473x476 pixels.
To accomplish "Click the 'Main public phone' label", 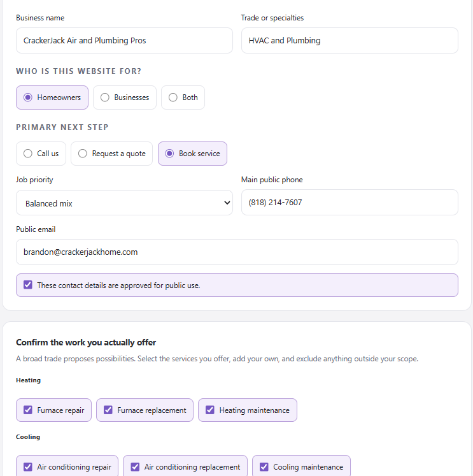I will [x=272, y=180].
